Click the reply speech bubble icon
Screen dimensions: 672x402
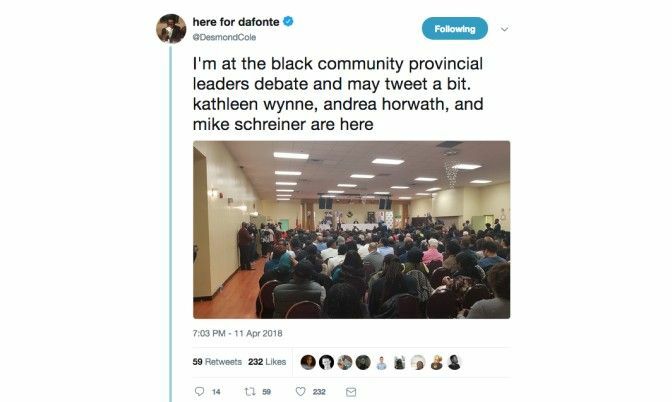(x=199, y=391)
